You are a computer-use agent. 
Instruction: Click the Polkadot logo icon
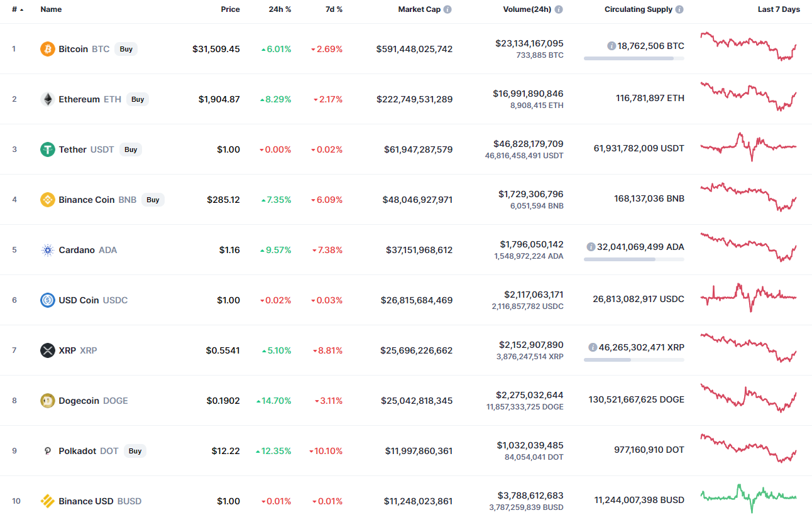tap(48, 451)
